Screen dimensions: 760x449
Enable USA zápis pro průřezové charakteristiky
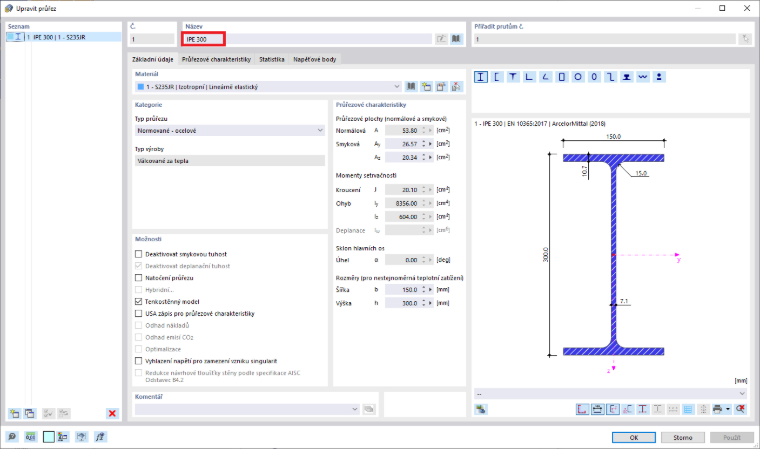139,314
